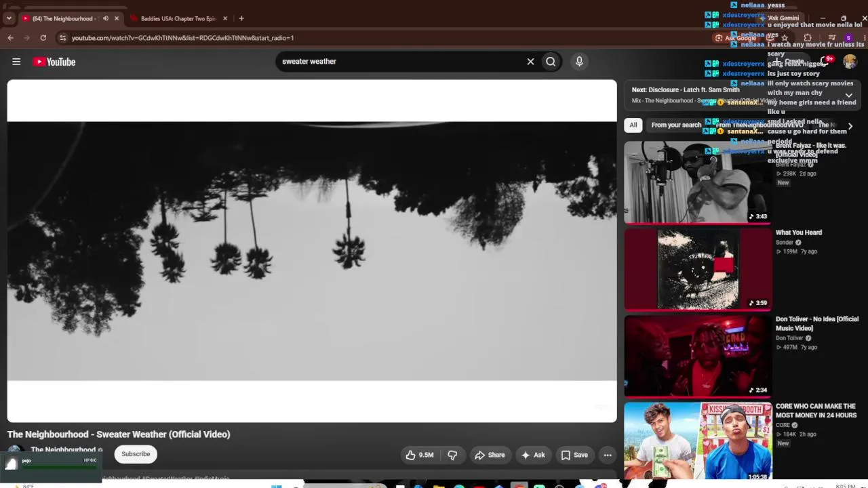The width and height of the screenshot is (868, 488).
Task: Select the All filter chip
Action: (633, 125)
